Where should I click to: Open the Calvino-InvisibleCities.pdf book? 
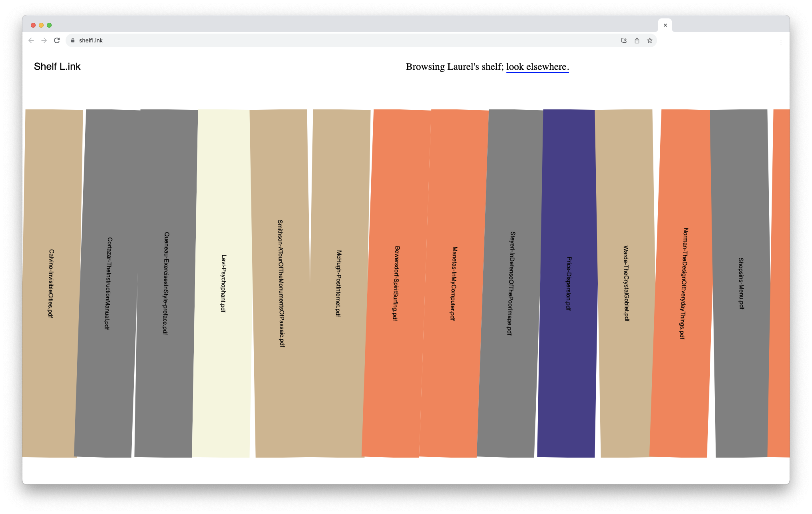pyautogui.click(x=51, y=283)
